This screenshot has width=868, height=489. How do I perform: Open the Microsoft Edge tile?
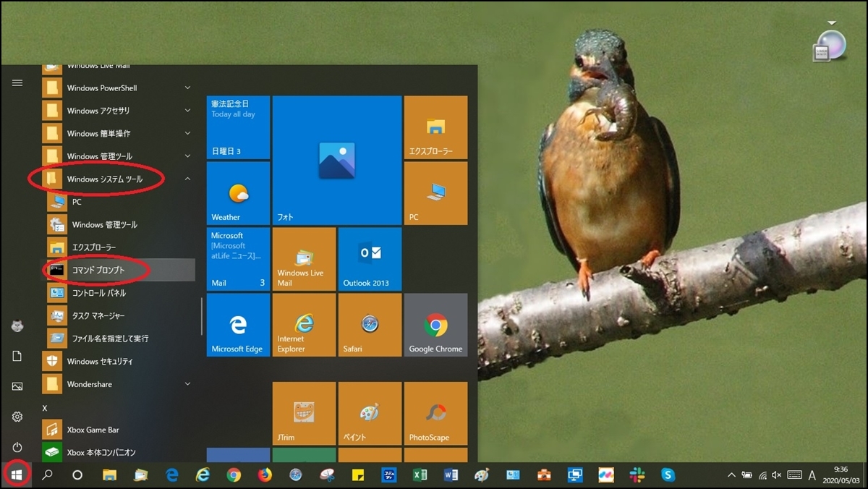coord(238,325)
